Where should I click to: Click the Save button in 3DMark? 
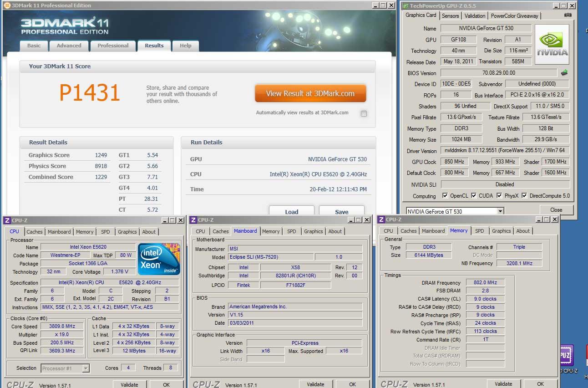pos(342,211)
